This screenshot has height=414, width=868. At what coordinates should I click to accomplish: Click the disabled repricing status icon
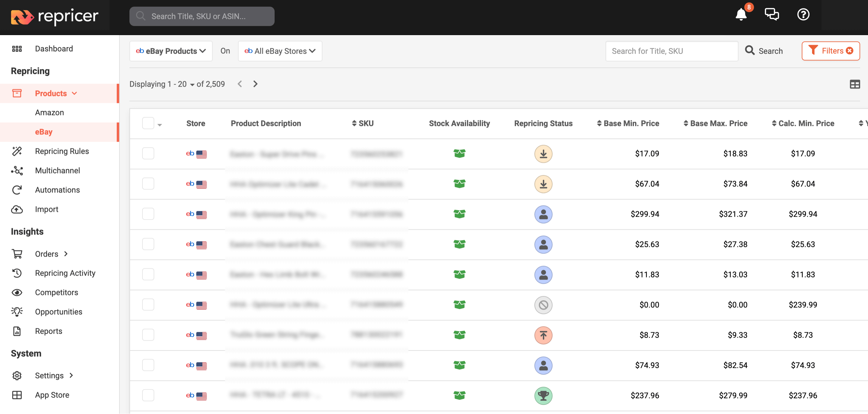tap(543, 305)
